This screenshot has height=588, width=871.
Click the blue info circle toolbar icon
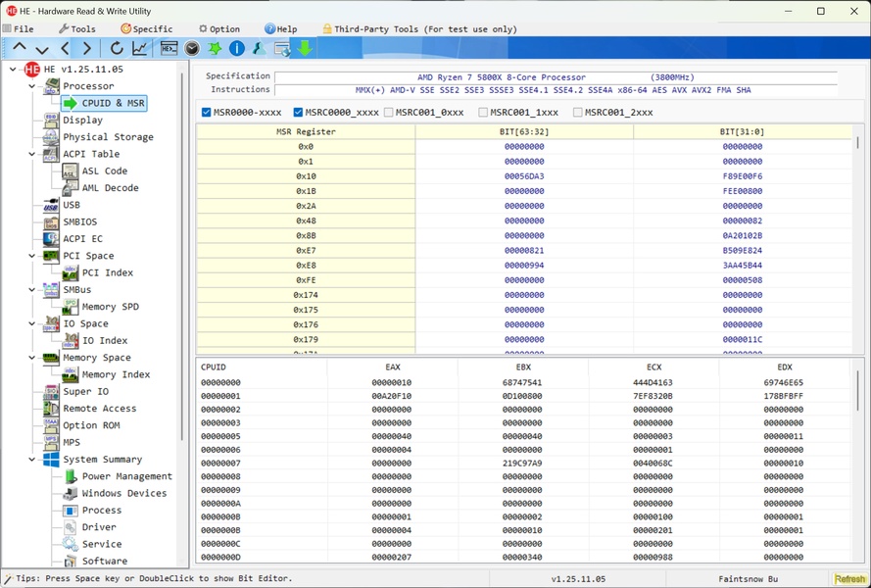coord(236,48)
